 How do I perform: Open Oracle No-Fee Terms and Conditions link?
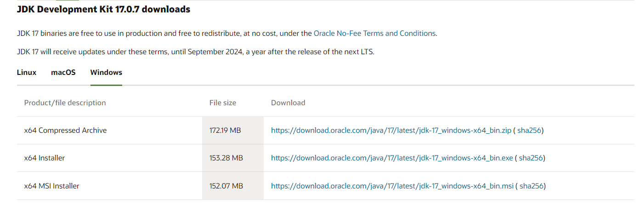374,34
